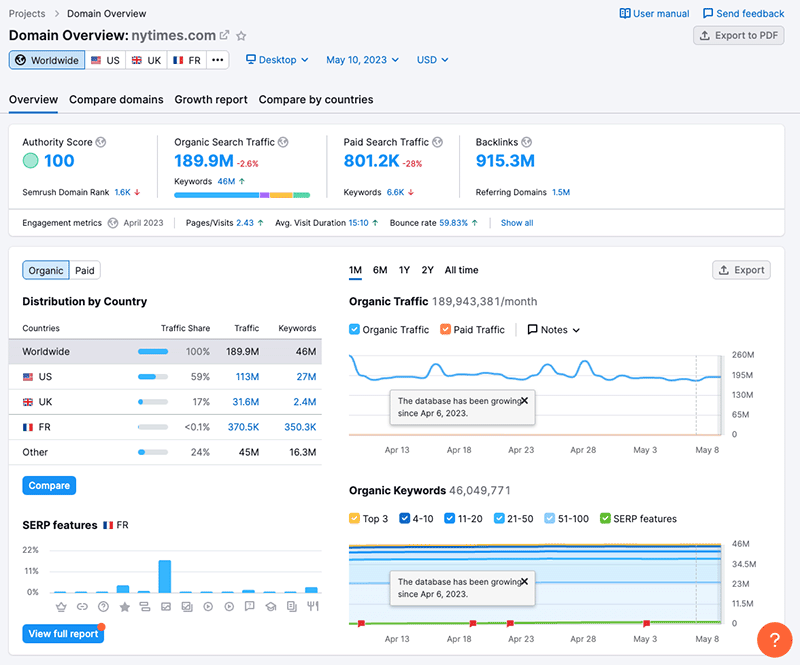Screen dimensions: 800x665
Task: Toggle the SERP features chart checkbox
Action: 605,519
